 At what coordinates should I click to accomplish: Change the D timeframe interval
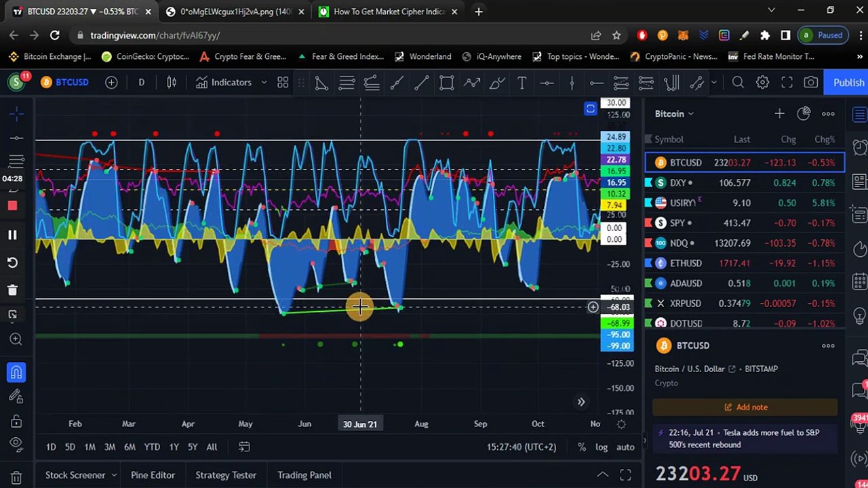pos(141,83)
